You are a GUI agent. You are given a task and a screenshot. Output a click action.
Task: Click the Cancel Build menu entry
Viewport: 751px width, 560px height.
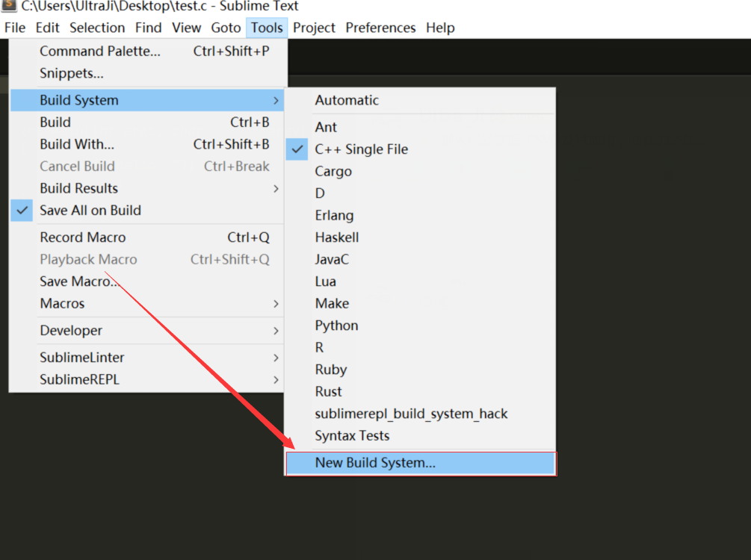[x=147, y=166]
